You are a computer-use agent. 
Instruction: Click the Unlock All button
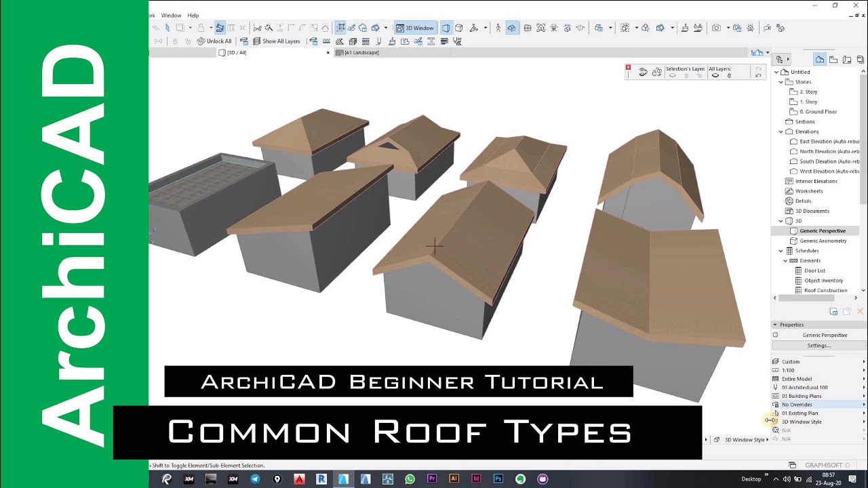214,41
